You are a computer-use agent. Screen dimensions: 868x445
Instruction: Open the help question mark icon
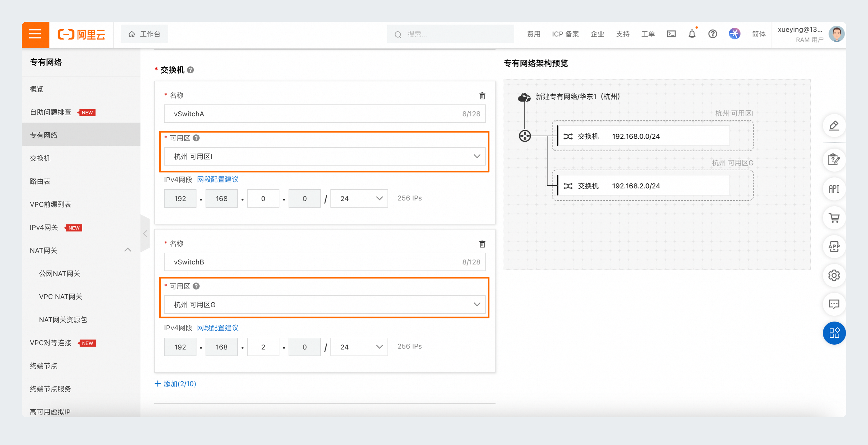[712, 34]
